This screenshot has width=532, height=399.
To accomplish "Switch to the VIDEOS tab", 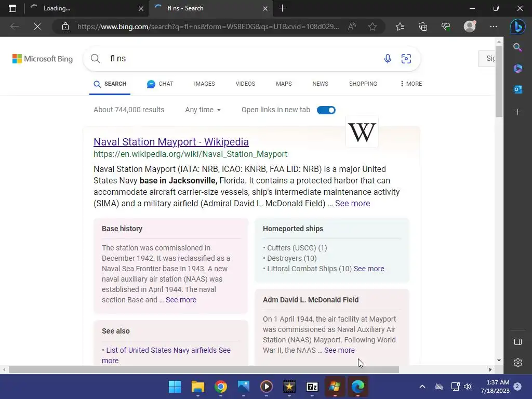I will 245,84.
